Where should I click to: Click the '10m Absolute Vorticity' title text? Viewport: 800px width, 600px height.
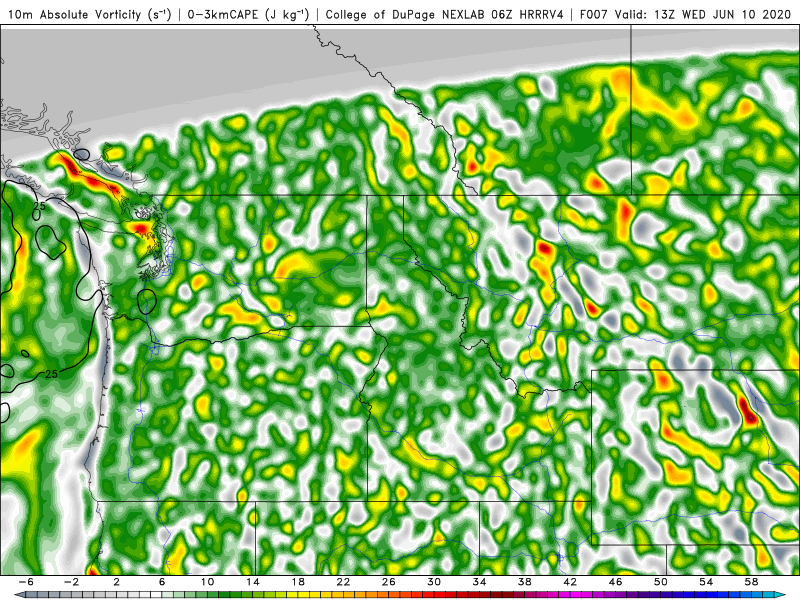tap(74, 14)
